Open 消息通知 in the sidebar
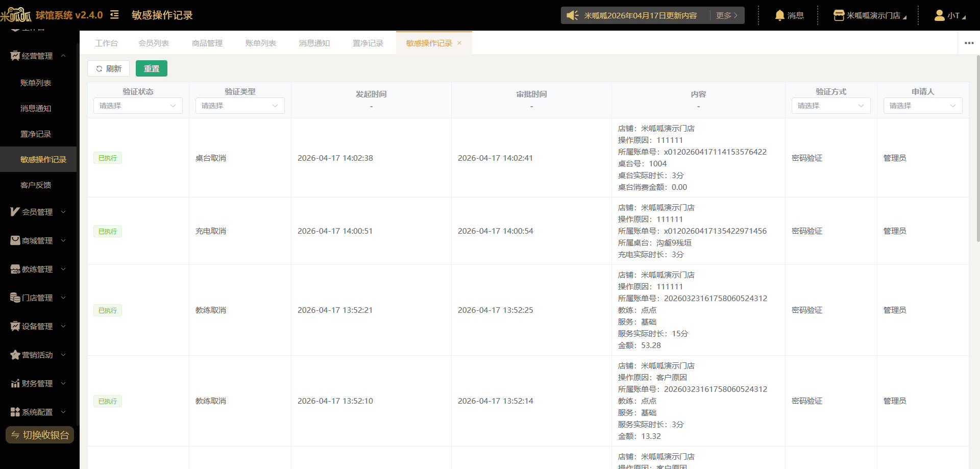This screenshot has width=980, height=469. pos(38,108)
